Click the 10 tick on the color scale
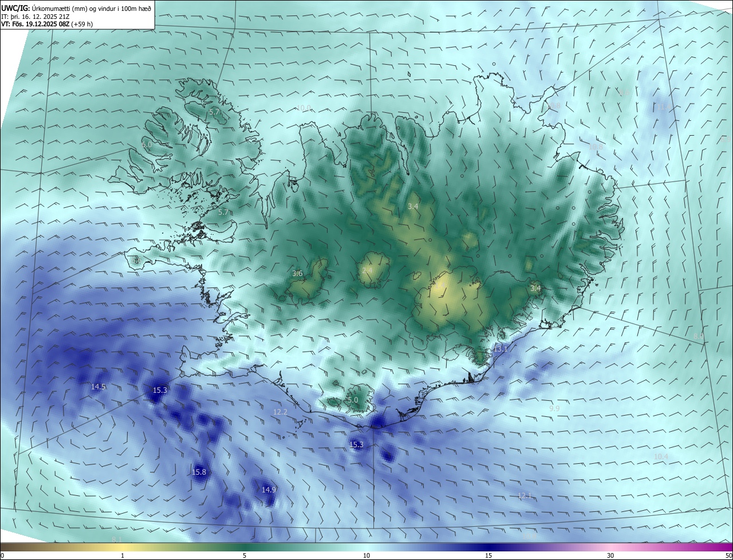733x560 pixels. [366, 555]
